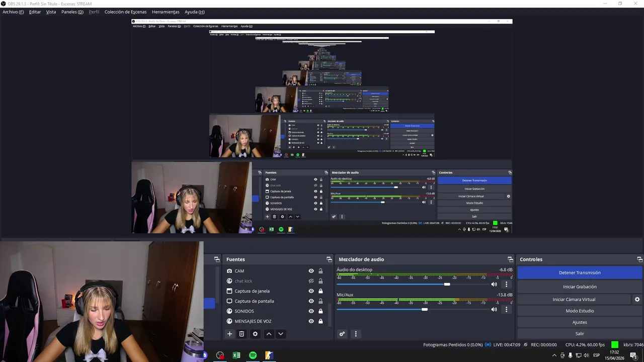
Task: Open the Colección de Escenas menu
Action: [x=126, y=12]
